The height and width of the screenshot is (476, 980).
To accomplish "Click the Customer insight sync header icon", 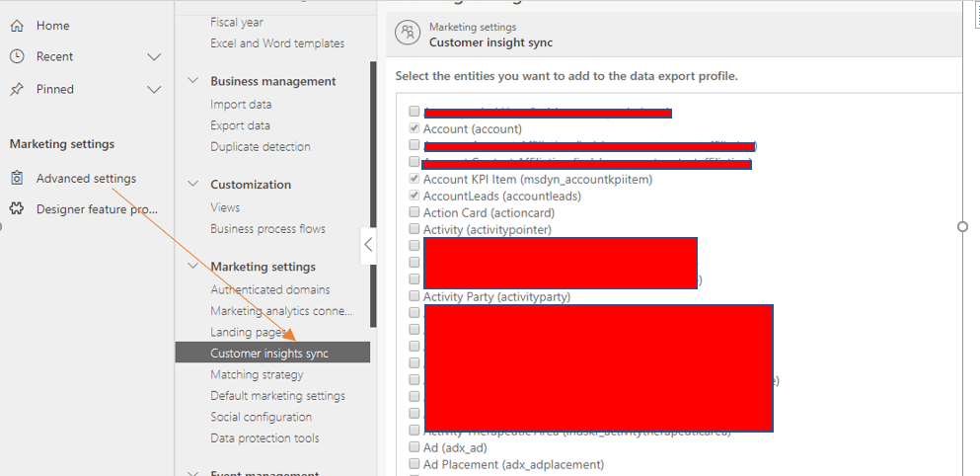I will 407,34.
